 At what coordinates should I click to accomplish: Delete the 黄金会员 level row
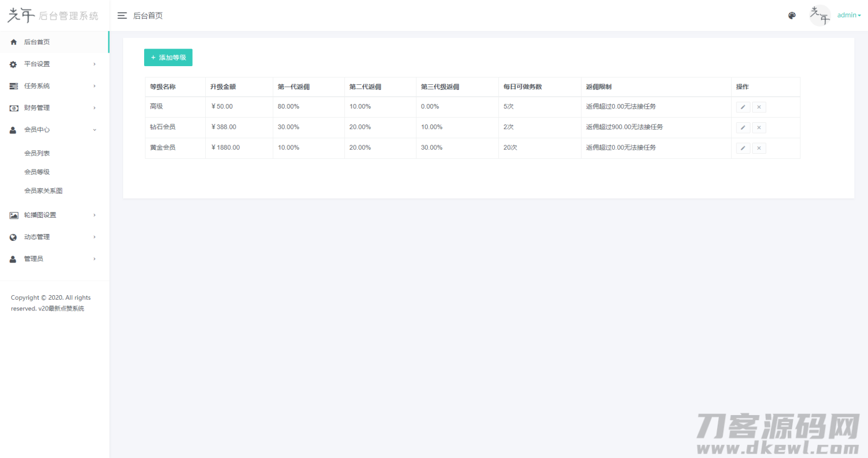point(759,148)
